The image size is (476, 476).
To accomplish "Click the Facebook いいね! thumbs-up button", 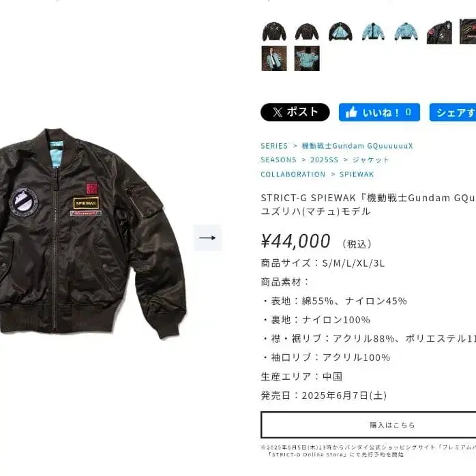I will [379, 112].
